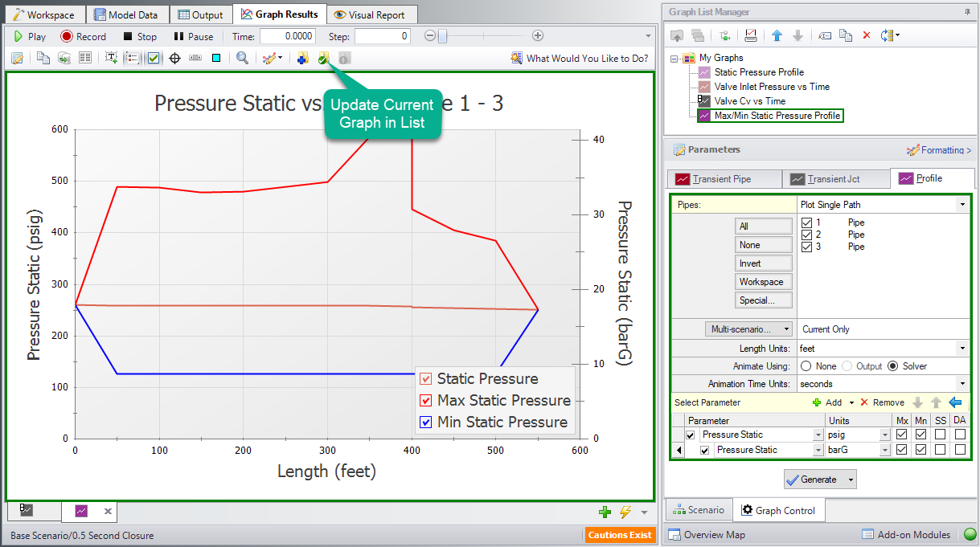Open the psig units dropdown

(885, 435)
